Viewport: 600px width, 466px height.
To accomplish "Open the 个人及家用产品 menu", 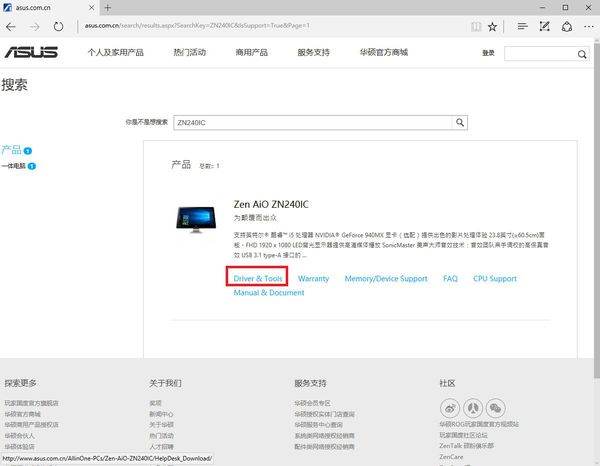I will coord(115,52).
